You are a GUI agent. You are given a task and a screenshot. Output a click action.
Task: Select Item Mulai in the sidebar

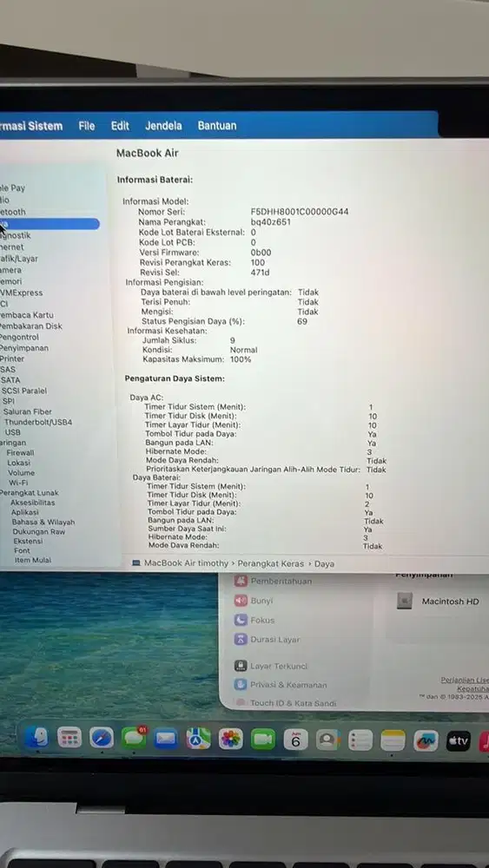pos(33,560)
